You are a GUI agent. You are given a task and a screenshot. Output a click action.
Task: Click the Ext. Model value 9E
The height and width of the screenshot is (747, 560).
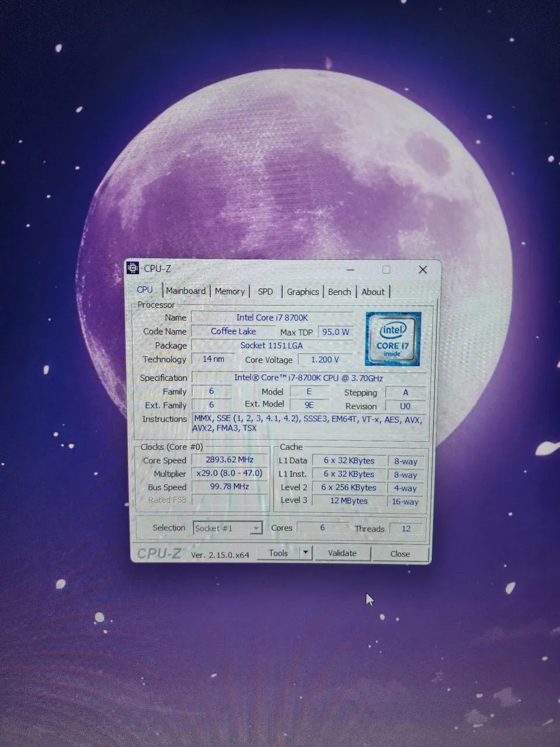coord(309,404)
